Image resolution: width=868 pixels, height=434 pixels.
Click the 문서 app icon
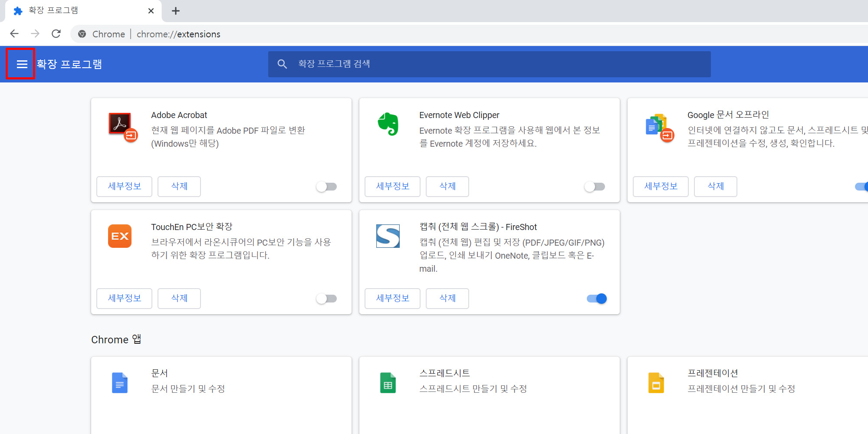(120, 383)
